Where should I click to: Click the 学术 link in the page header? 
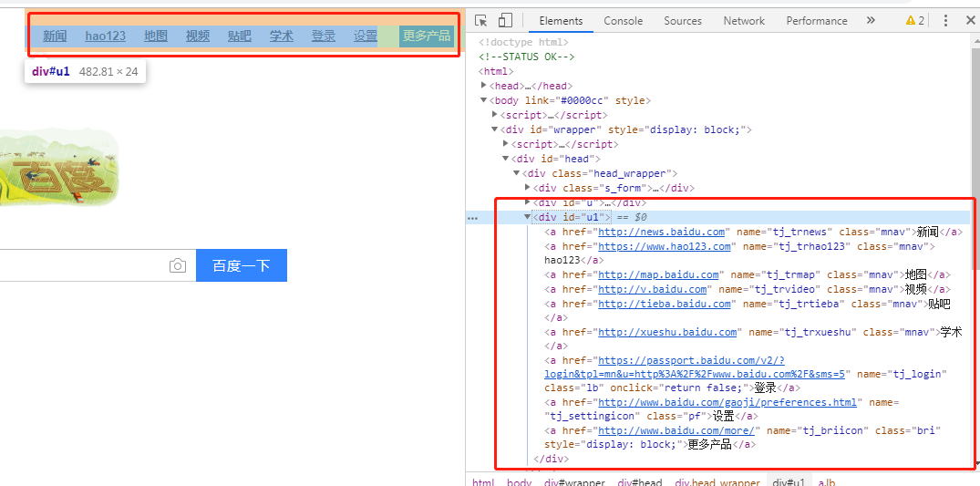point(282,36)
